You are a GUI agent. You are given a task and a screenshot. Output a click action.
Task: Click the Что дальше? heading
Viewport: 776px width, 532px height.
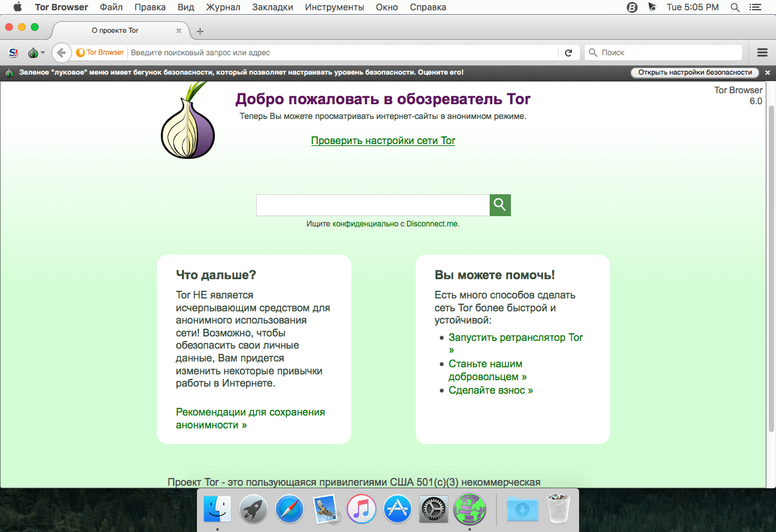point(216,275)
